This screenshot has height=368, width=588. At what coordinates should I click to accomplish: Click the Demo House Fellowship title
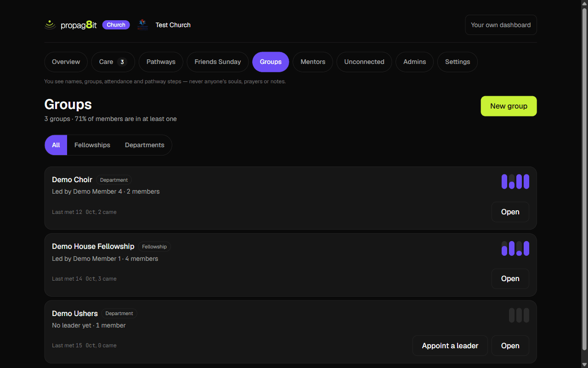pos(93,247)
